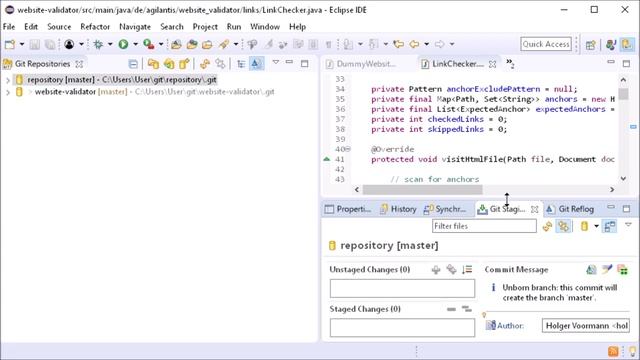Switch to the DummyWebsite editor tab
Viewport: 640px width, 360px height.
point(361,64)
